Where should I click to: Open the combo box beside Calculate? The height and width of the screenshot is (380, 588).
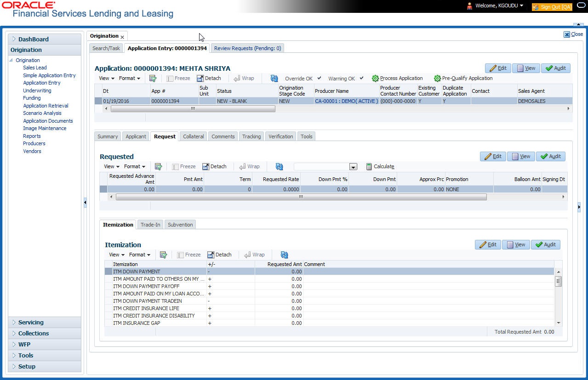(x=353, y=166)
